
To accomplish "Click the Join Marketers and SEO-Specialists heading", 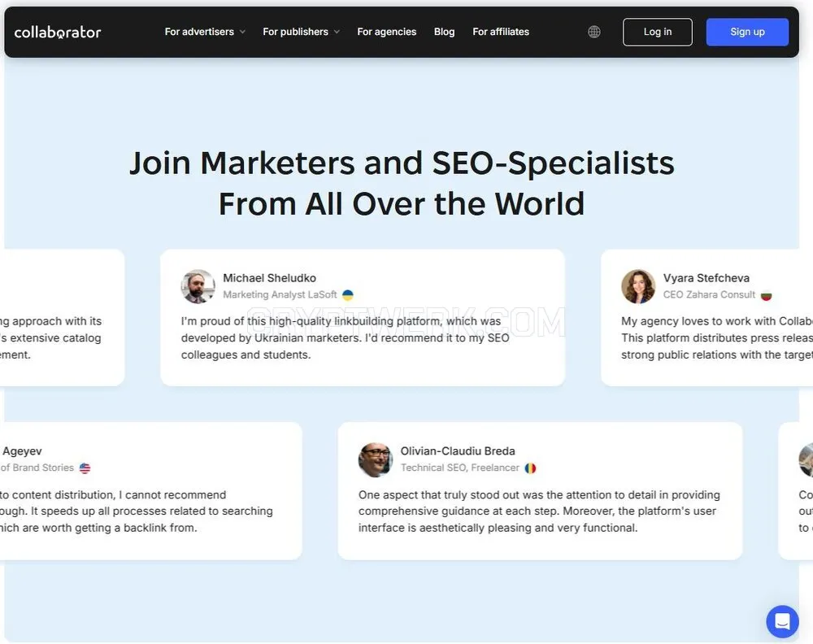I will 402,183.
